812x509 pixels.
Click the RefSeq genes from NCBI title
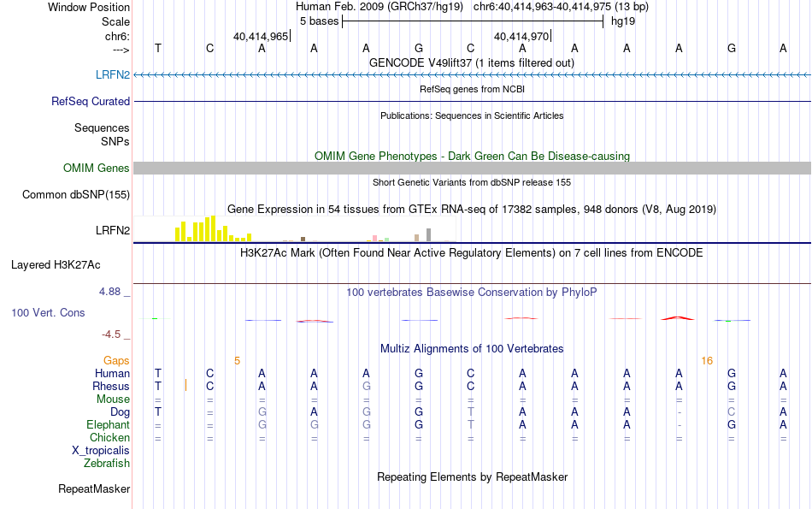(x=472, y=89)
